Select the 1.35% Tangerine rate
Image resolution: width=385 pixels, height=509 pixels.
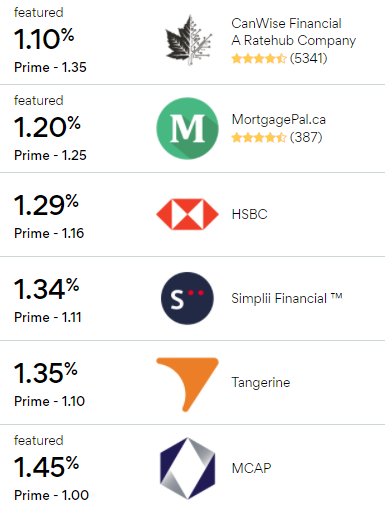click(x=45, y=373)
